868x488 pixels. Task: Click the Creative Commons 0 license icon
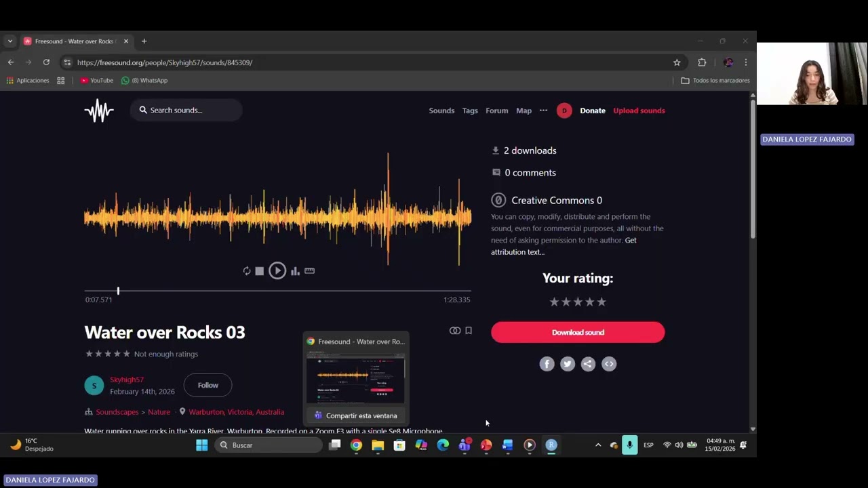click(498, 200)
